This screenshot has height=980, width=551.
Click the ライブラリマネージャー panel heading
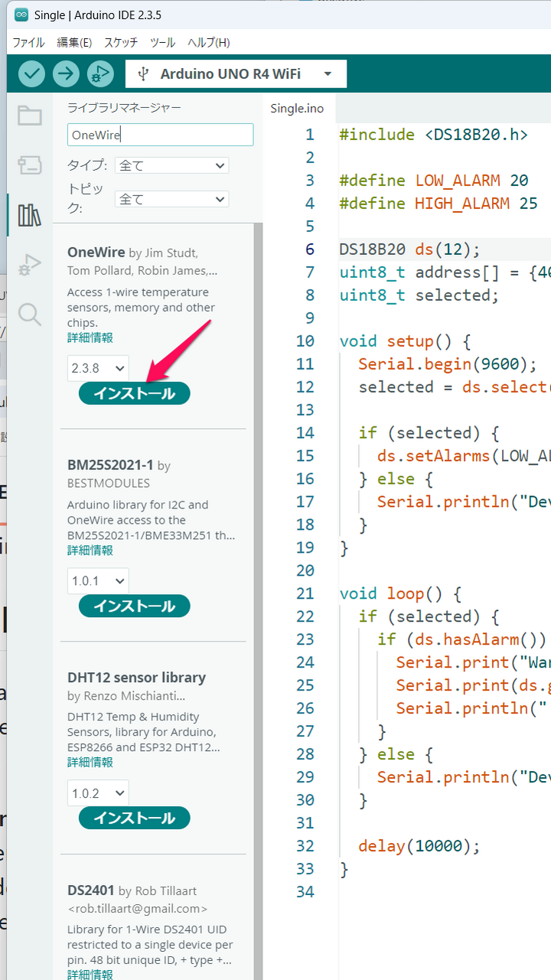click(124, 107)
